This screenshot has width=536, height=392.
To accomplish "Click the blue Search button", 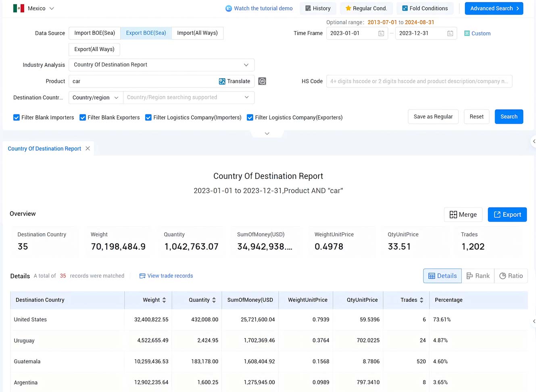I will pyautogui.click(x=509, y=117).
